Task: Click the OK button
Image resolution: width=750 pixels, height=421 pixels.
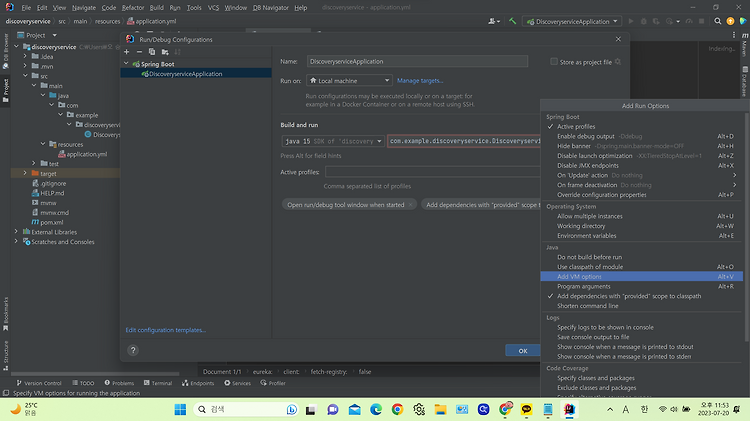Action: pyautogui.click(x=523, y=351)
